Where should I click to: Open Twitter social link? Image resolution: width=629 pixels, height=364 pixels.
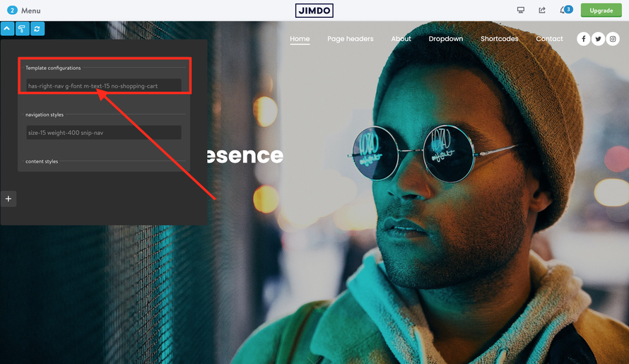tap(598, 39)
